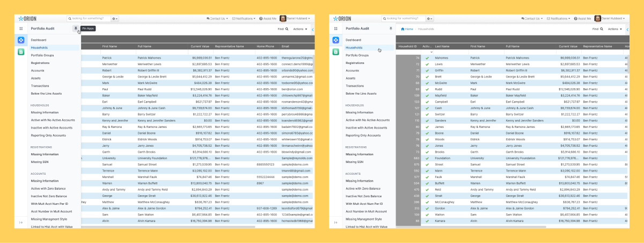The image size is (644, 243).
Task: Select the blue Portfolio Audit app icon, left screenshot
Action: coord(21,40)
